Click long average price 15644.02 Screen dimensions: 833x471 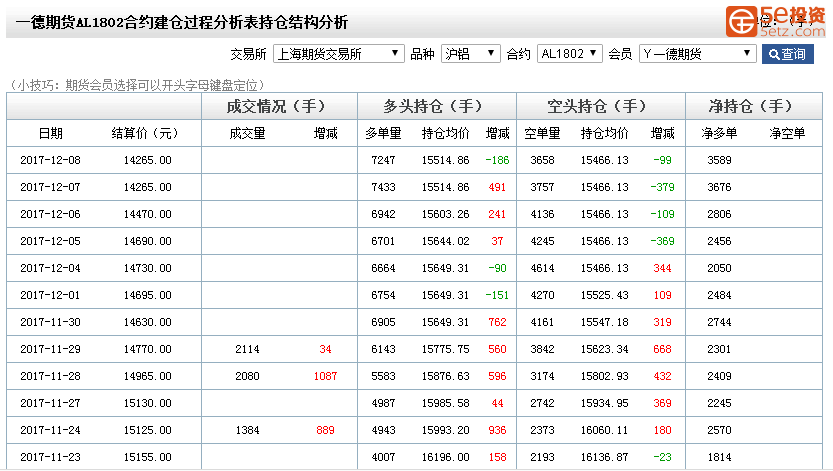pos(445,242)
